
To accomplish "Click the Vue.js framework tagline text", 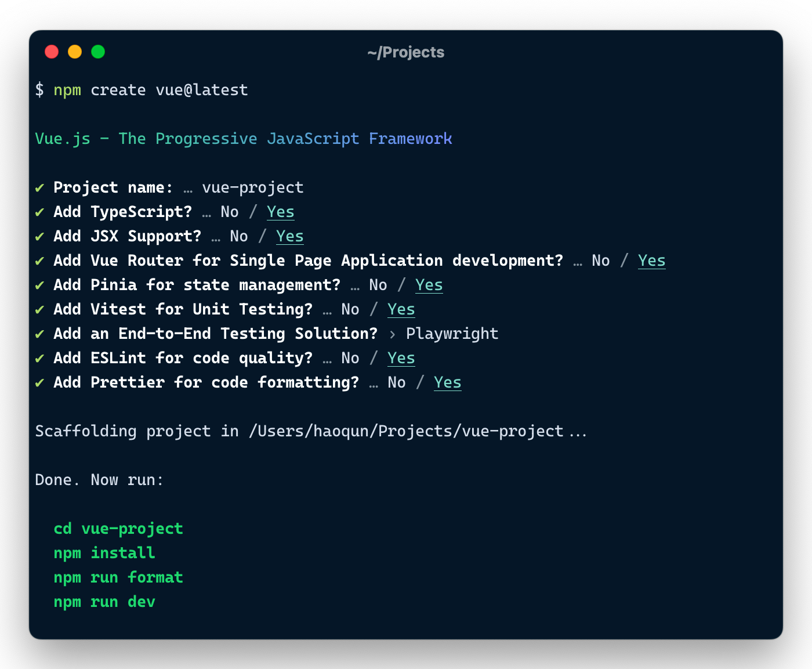I will point(244,139).
